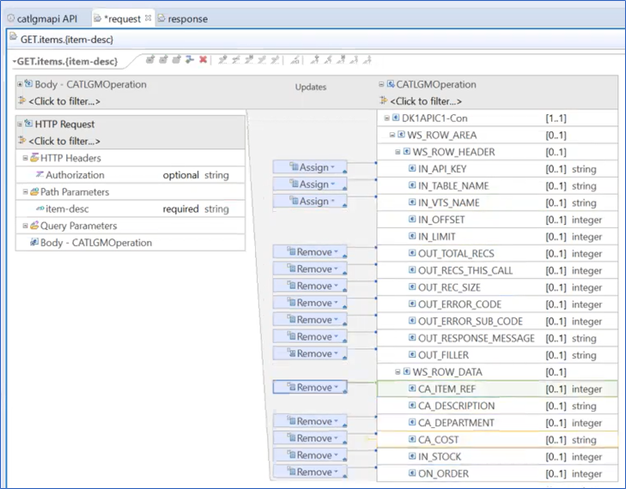The height and width of the screenshot is (489, 626).
Task: Expand the left Body - CATLGMOperation header
Action: [20, 84]
